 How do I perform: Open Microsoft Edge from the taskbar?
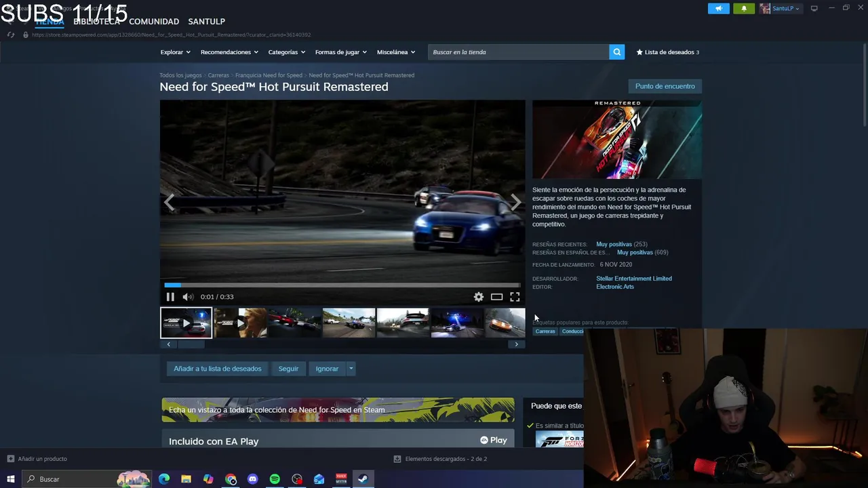pos(164,479)
